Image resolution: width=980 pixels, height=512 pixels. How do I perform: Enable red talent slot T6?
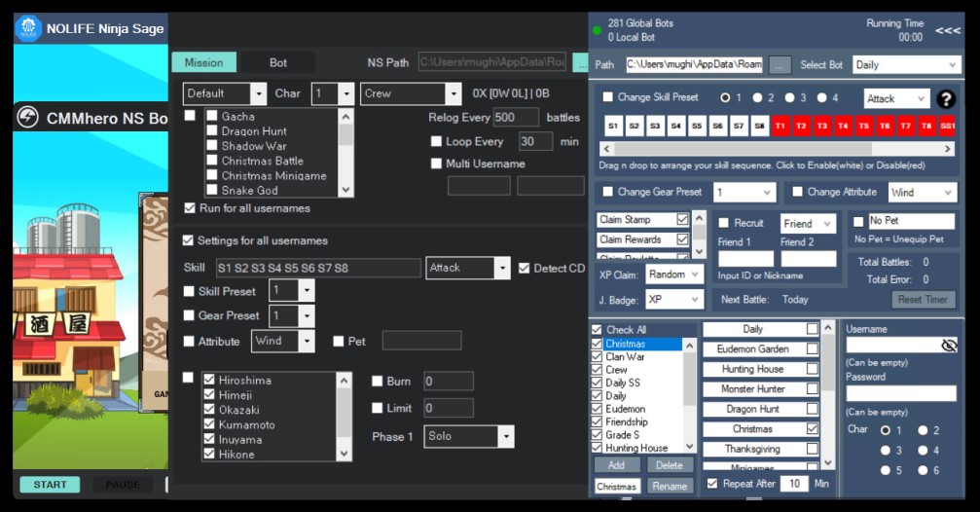tap(885, 126)
